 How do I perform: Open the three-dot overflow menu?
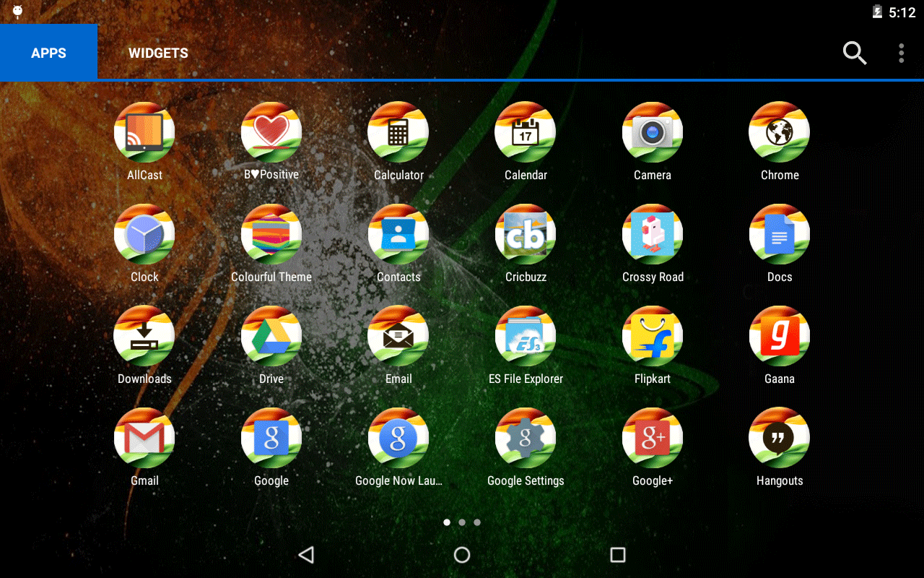[x=901, y=53]
